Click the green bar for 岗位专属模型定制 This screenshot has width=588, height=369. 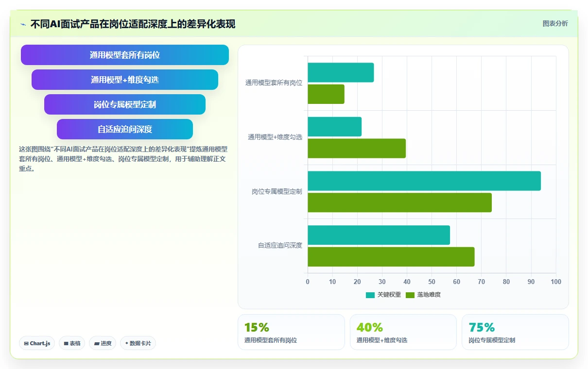point(399,202)
